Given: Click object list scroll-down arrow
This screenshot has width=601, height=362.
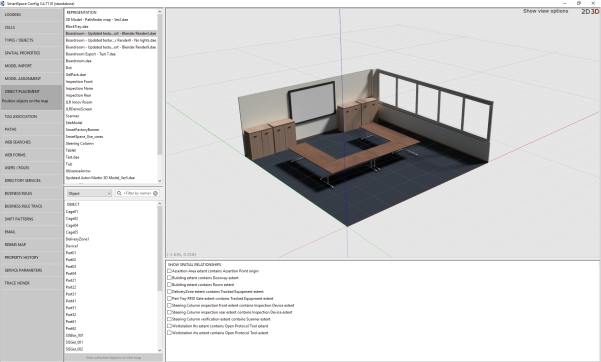Looking at the screenshot, I should (160, 350).
